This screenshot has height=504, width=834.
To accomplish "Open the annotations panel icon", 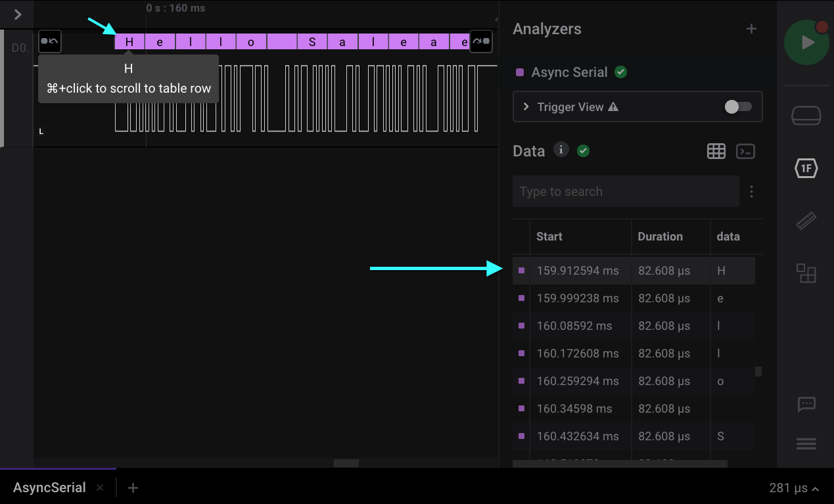I will pos(806,273).
